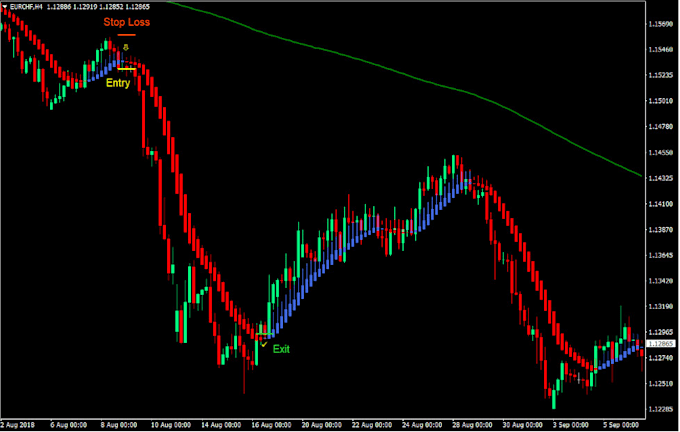Click the 22 Aug 00:00 time label

click(372, 425)
